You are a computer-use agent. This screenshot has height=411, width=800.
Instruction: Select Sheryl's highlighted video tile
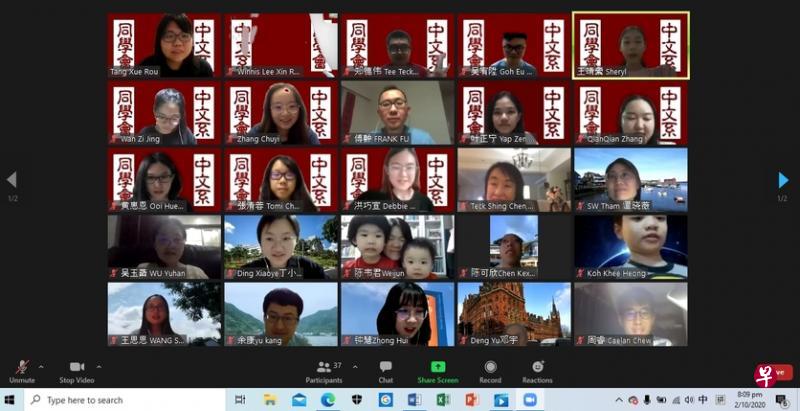(631, 45)
